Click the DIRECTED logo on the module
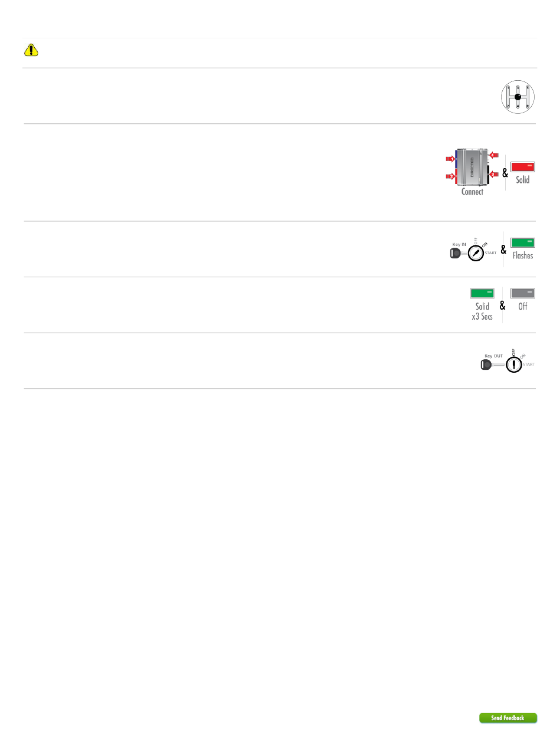The width and height of the screenshot is (560, 732). pyautogui.click(x=472, y=167)
